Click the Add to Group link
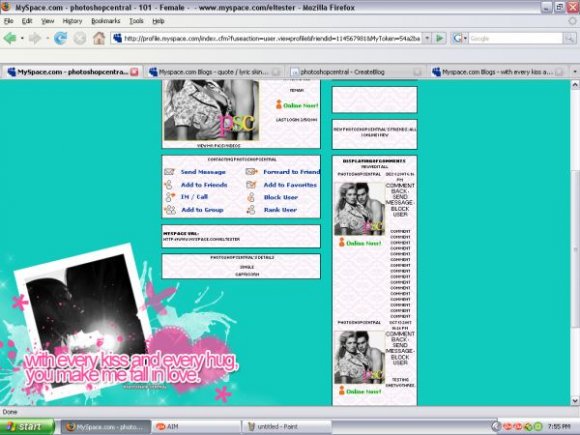This screenshot has width=580, height=435. point(202,210)
